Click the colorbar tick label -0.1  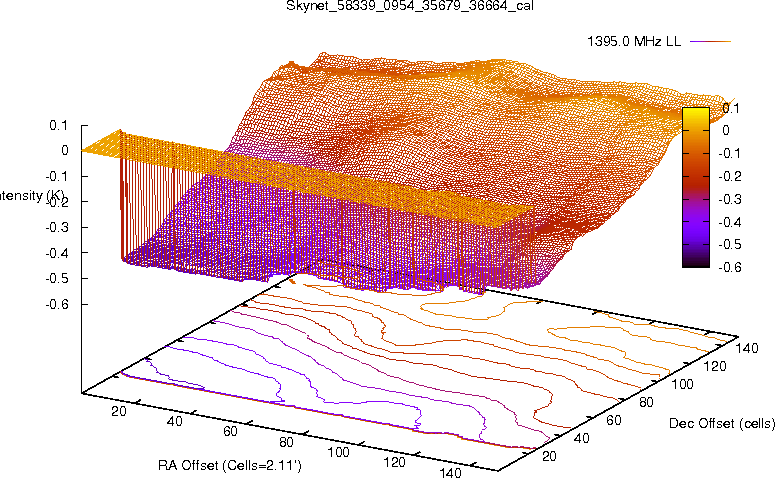[x=730, y=153]
